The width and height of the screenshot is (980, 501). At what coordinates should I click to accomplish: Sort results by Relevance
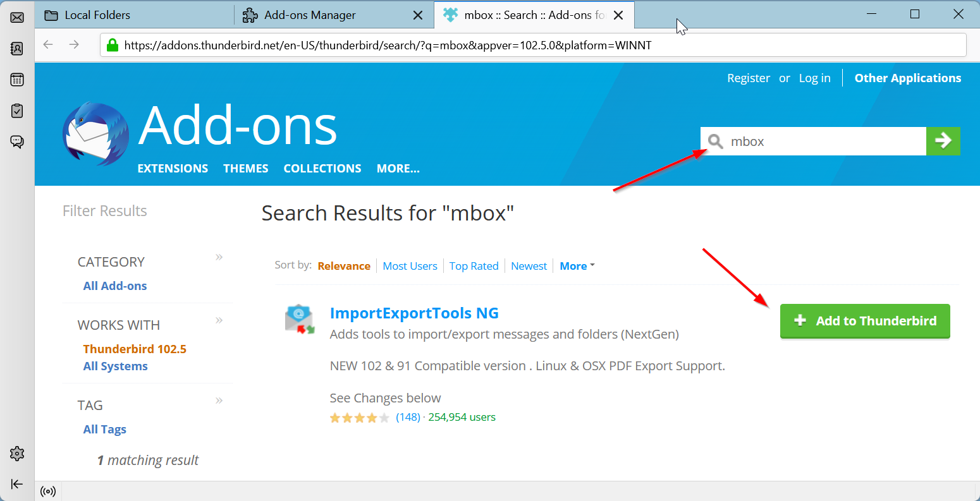click(344, 266)
